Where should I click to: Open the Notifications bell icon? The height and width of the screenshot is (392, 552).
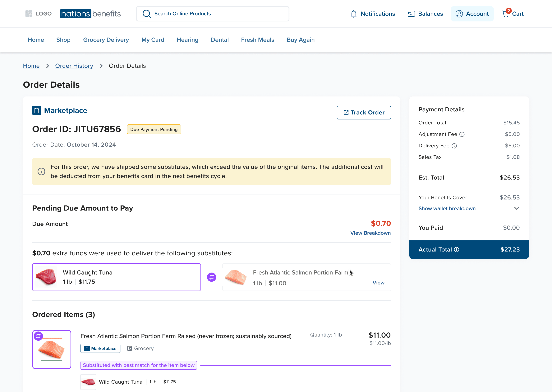coord(354,14)
